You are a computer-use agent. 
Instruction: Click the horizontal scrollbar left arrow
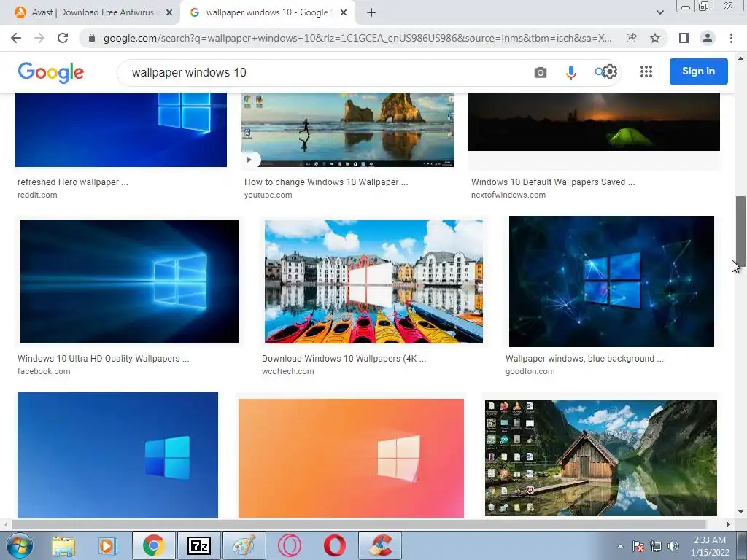point(6,524)
